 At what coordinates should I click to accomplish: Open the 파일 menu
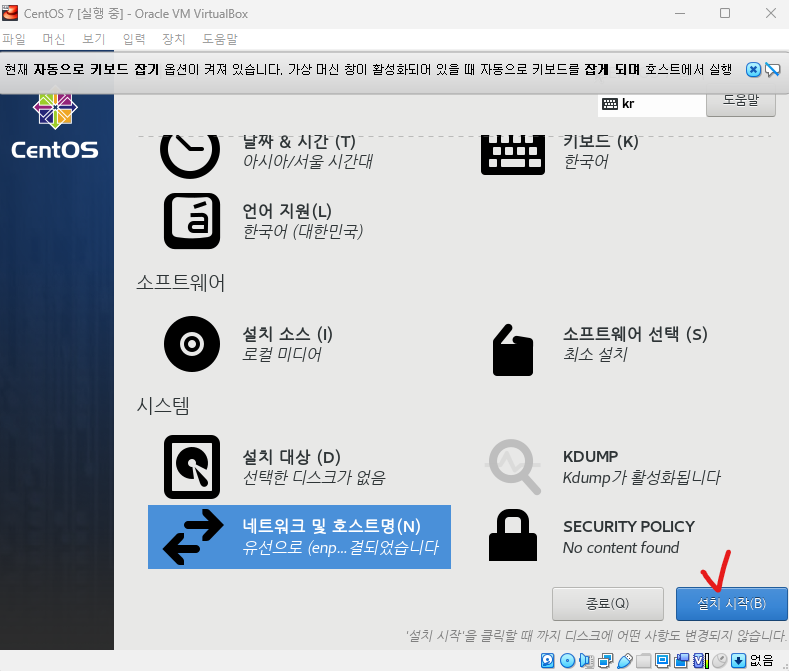click(x=14, y=39)
